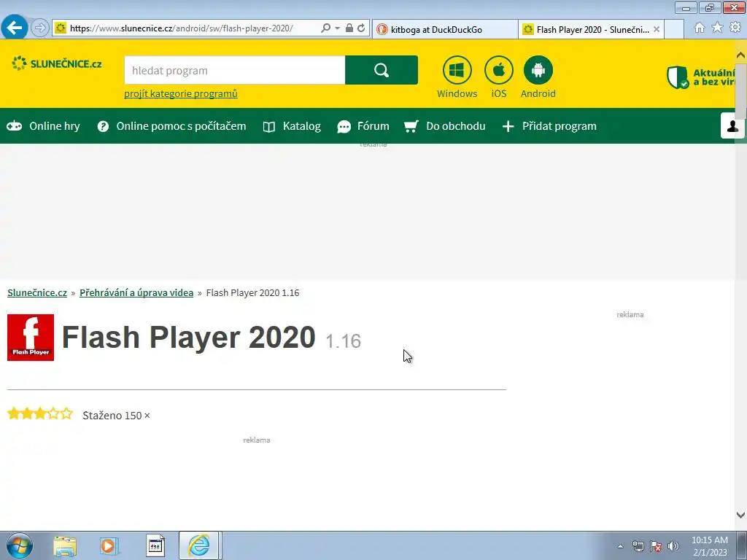
Task: Click the volume speaker tray icon
Action: (x=673, y=546)
